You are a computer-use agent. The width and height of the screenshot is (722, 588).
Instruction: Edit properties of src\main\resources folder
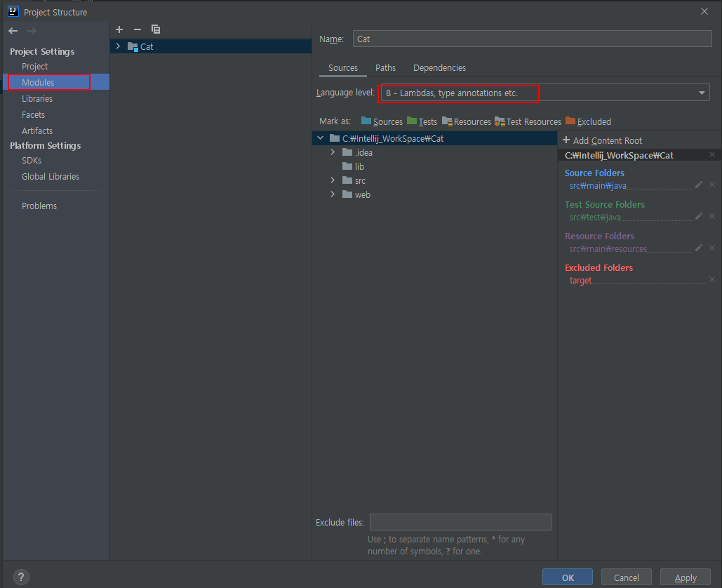tap(699, 248)
